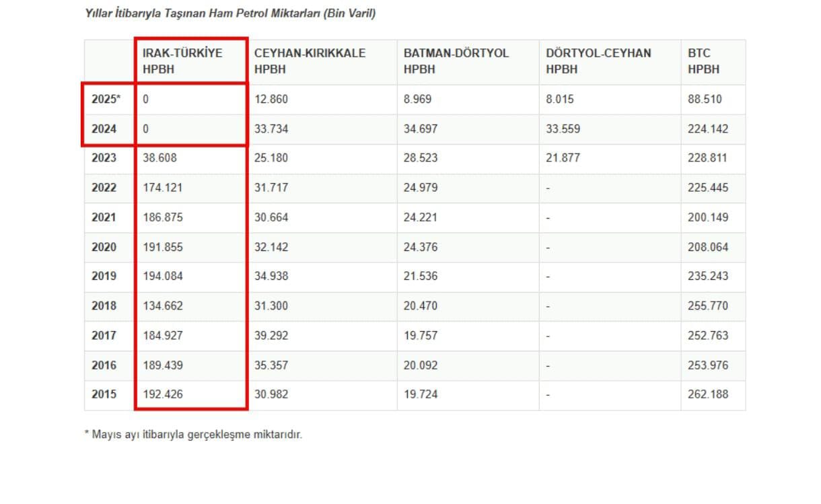Click the value 34.697
Viewport: 821px width, 504px height.
(x=421, y=129)
